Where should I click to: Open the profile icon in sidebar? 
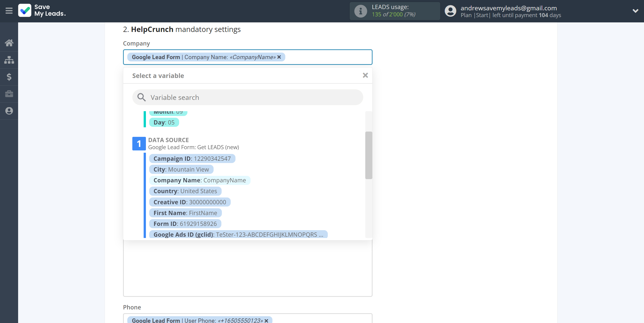(9, 111)
